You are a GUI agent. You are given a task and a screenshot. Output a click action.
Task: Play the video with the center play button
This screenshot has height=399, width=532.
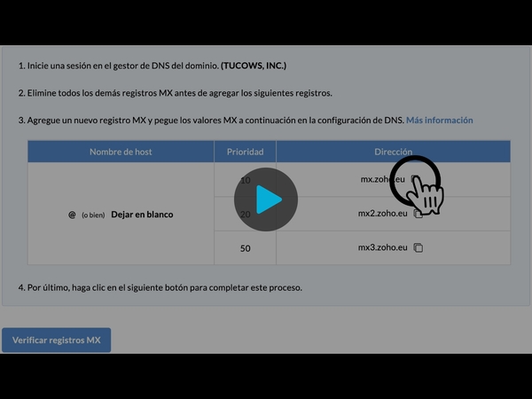[266, 199]
